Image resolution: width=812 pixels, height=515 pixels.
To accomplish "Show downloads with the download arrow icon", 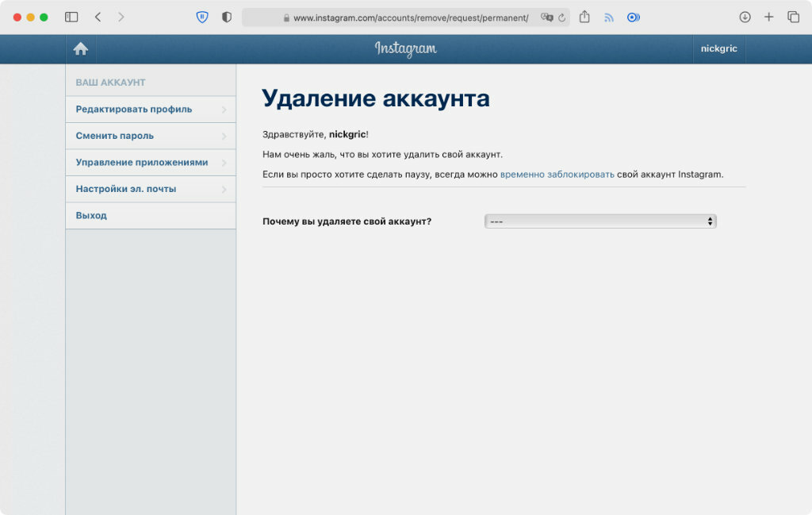I will [x=745, y=17].
